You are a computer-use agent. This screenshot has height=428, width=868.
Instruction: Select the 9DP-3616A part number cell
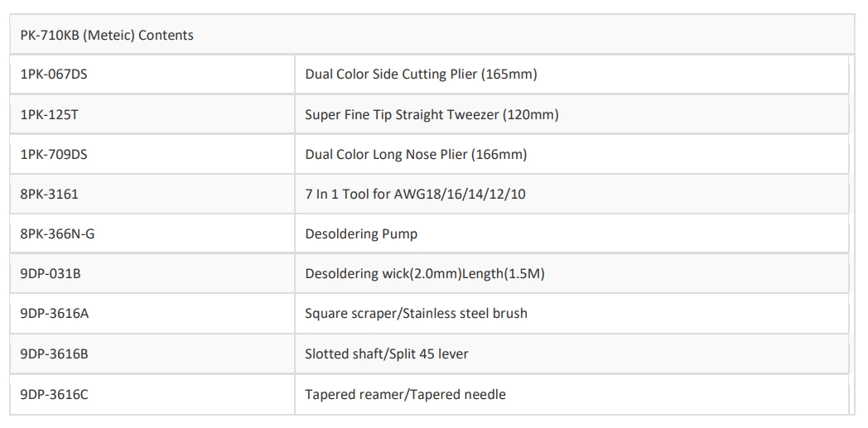54,314
